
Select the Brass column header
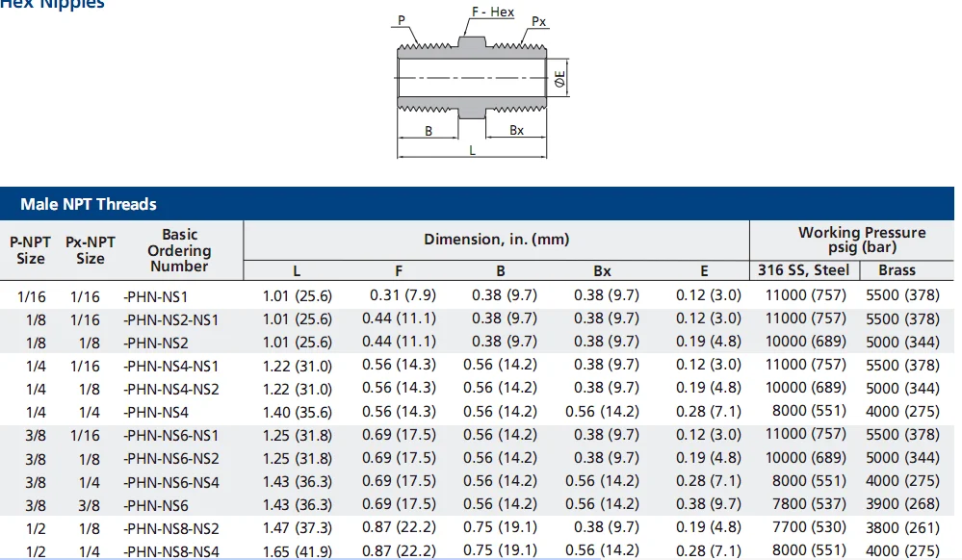click(x=897, y=270)
